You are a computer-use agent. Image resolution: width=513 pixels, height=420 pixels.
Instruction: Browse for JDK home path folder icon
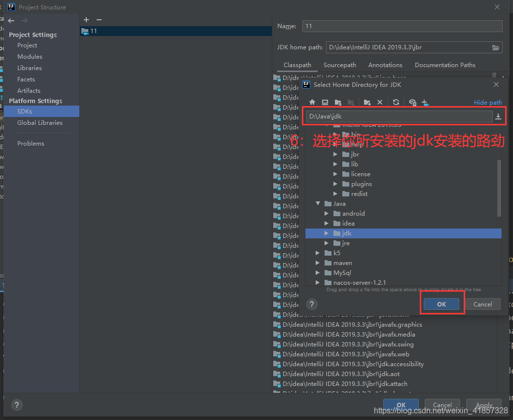(x=496, y=47)
